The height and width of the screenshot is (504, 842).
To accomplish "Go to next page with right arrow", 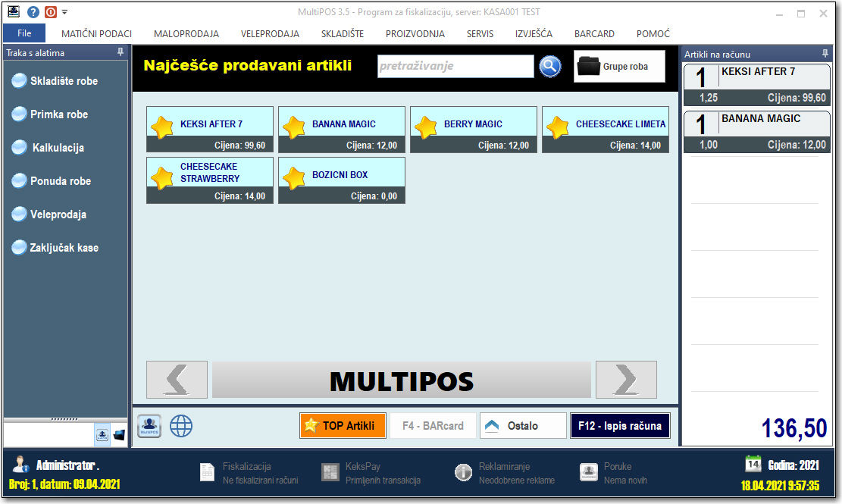I will click(626, 380).
